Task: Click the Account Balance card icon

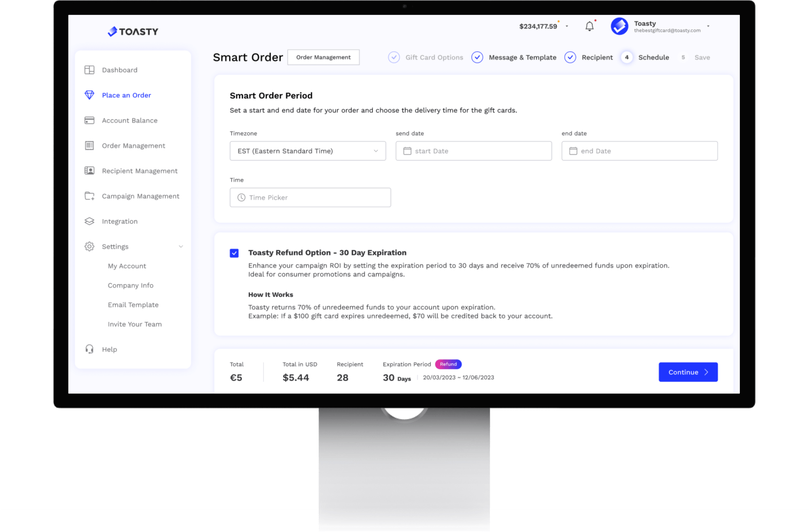Action: [x=89, y=120]
